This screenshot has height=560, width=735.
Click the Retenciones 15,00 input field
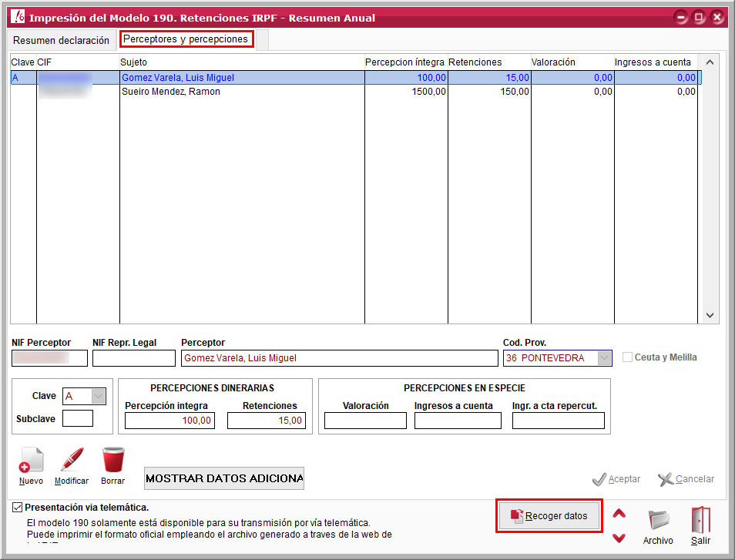click(267, 421)
